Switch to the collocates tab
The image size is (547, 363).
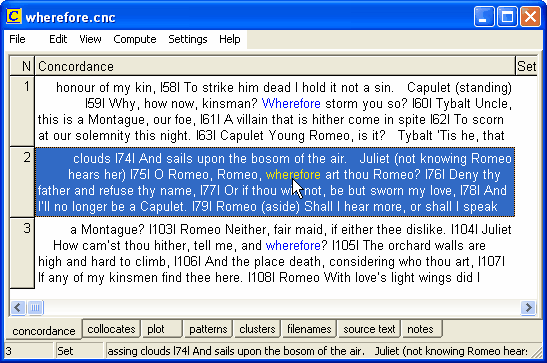click(111, 329)
